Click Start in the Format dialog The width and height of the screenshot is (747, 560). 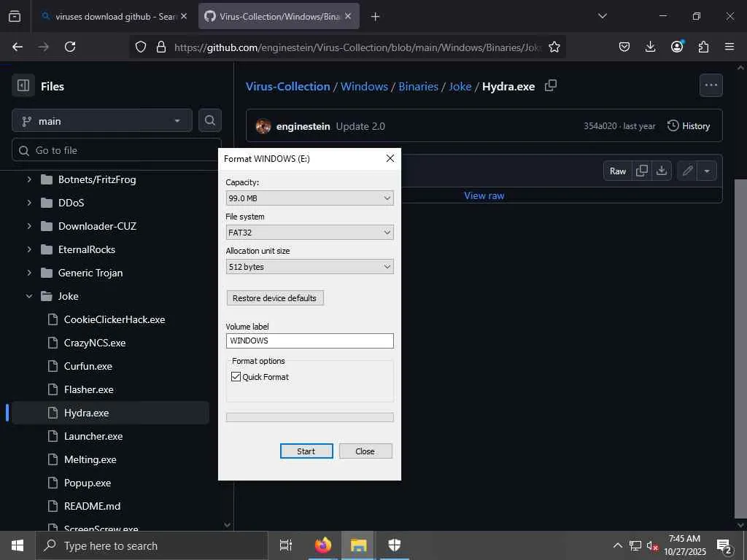306,451
